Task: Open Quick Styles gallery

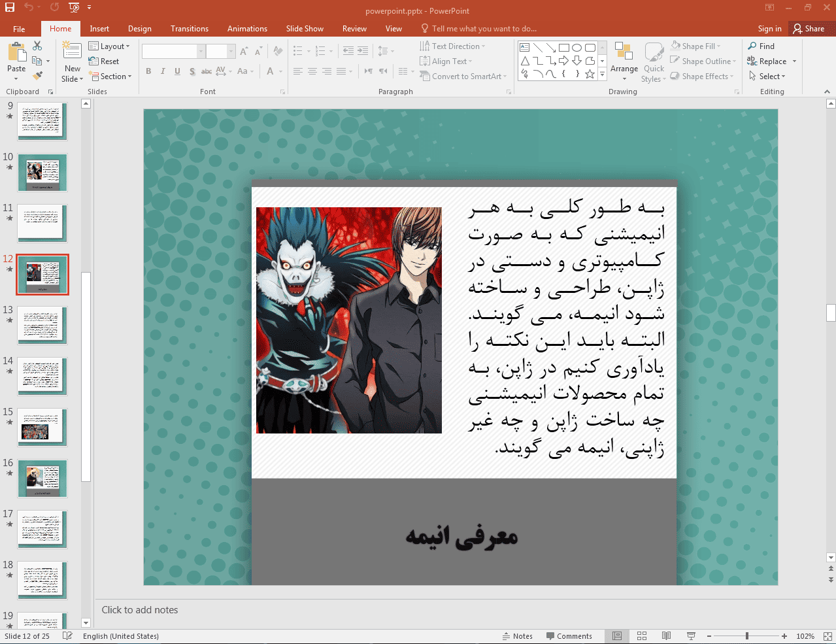Action: pyautogui.click(x=654, y=62)
